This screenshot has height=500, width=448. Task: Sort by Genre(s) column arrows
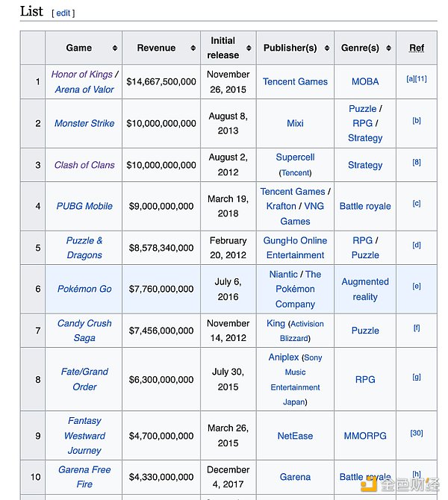pyautogui.click(x=388, y=49)
